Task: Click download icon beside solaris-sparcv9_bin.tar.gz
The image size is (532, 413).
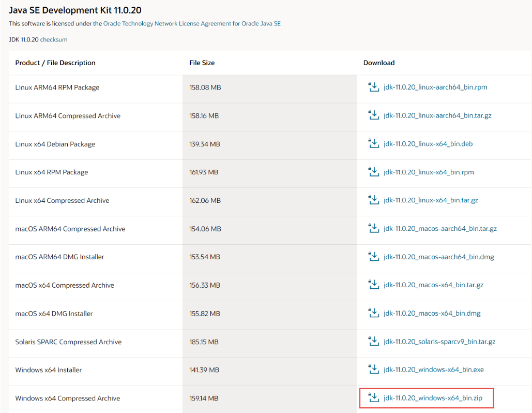Action: click(374, 342)
